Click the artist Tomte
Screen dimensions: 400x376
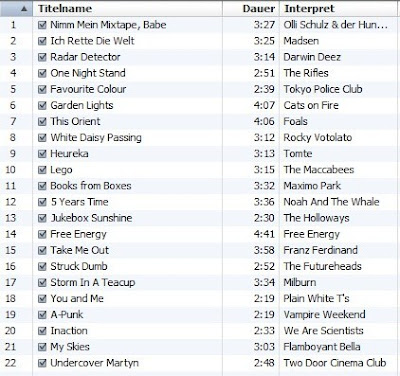click(x=298, y=154)
